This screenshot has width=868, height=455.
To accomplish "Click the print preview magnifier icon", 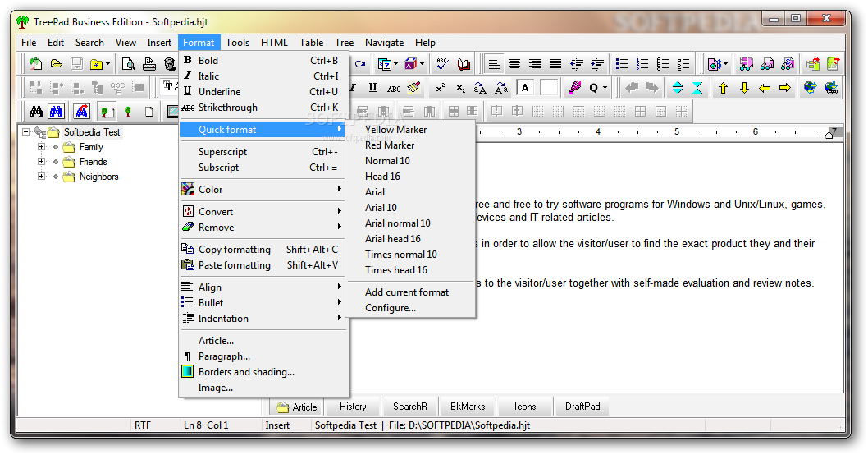I will [x=129, y=64].
